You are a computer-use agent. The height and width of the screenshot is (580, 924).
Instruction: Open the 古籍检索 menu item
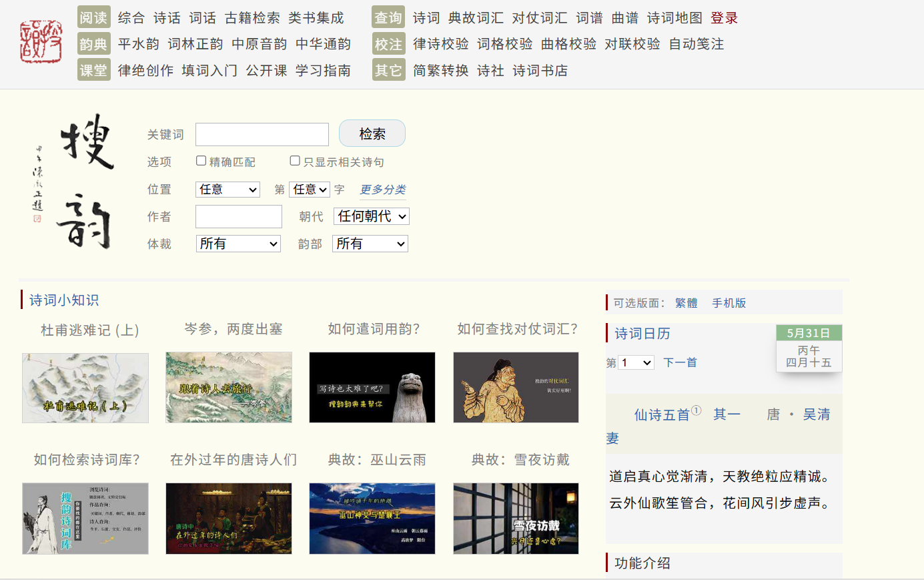(x=252, y=18)
